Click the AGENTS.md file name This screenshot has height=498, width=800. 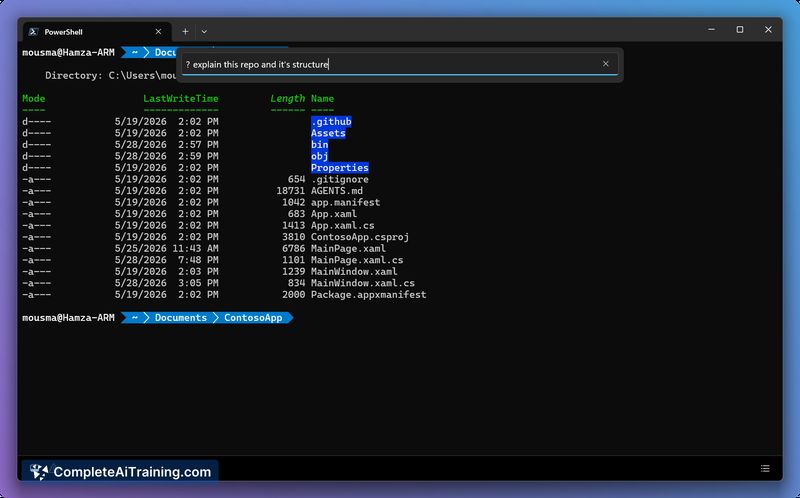coord(337,191)
